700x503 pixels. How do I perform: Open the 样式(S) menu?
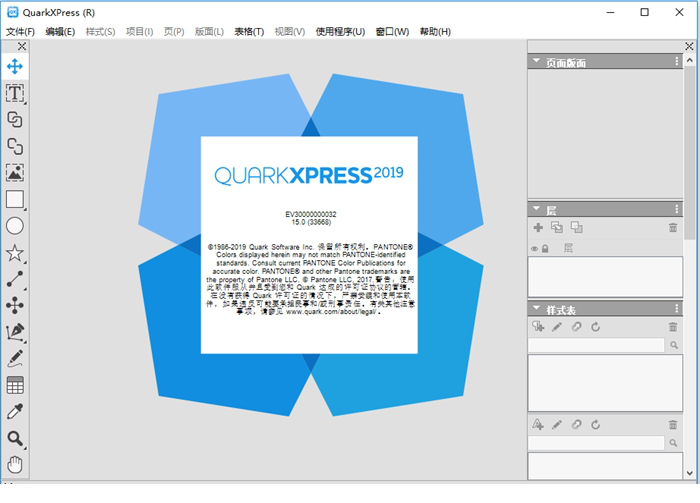click(x=100, y=32)
